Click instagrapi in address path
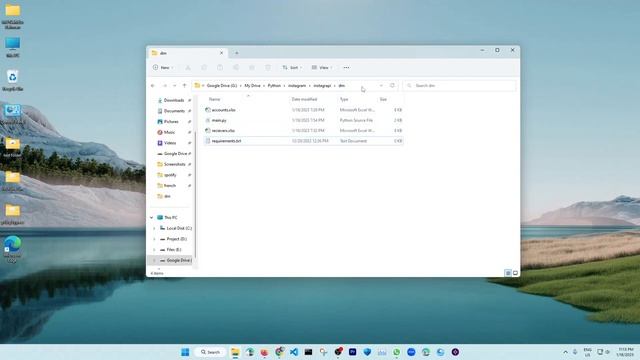Image resolution: width=640 pixels, height=360 pixels. pyautogui.click(x=322, y=86)
